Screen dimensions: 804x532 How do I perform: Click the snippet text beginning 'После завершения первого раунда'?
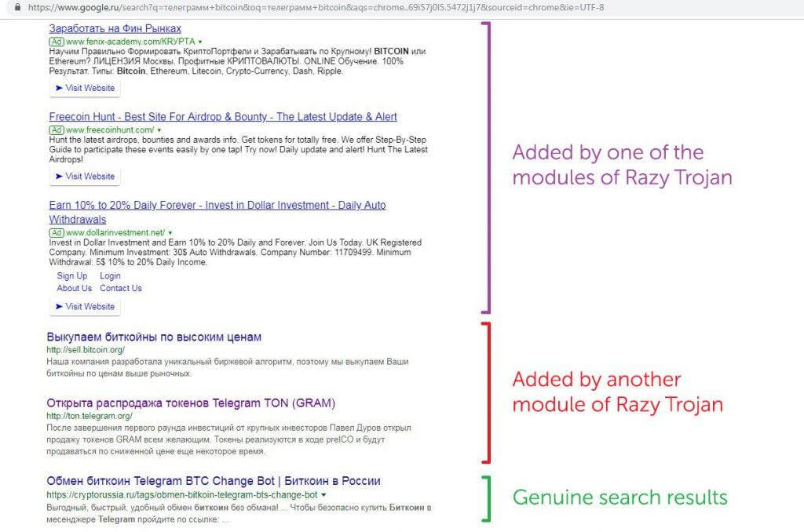(x=228, y=439)
